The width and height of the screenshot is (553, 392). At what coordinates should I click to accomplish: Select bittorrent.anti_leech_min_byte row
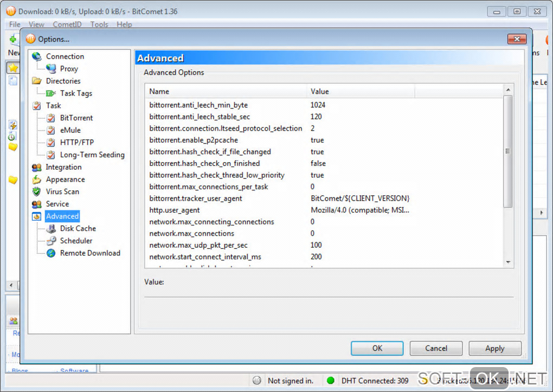click(324, 105)
